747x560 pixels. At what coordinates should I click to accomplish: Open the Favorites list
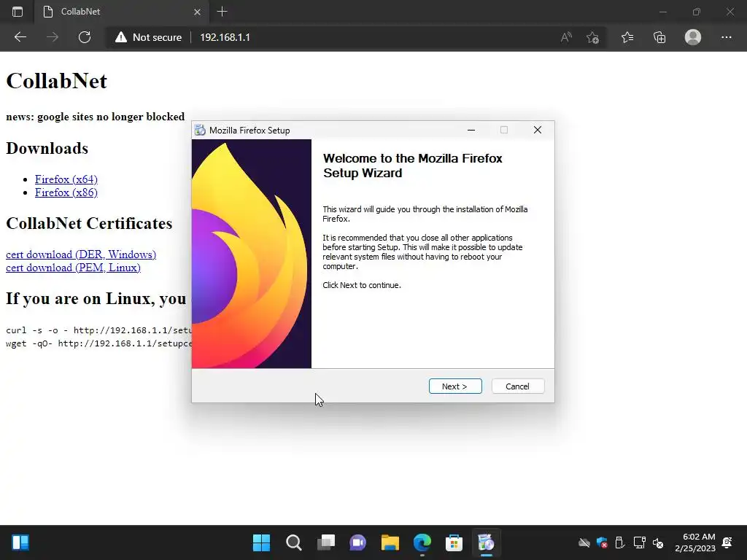coord(627,37)
